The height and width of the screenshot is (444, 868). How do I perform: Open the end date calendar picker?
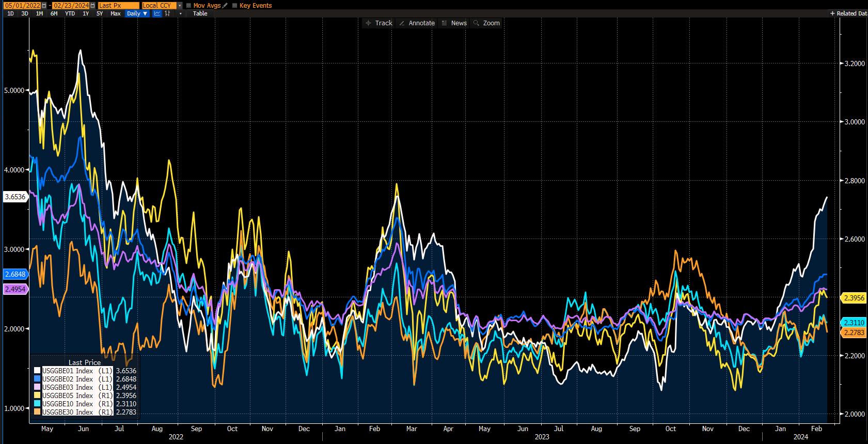click(x=92, y=5)
